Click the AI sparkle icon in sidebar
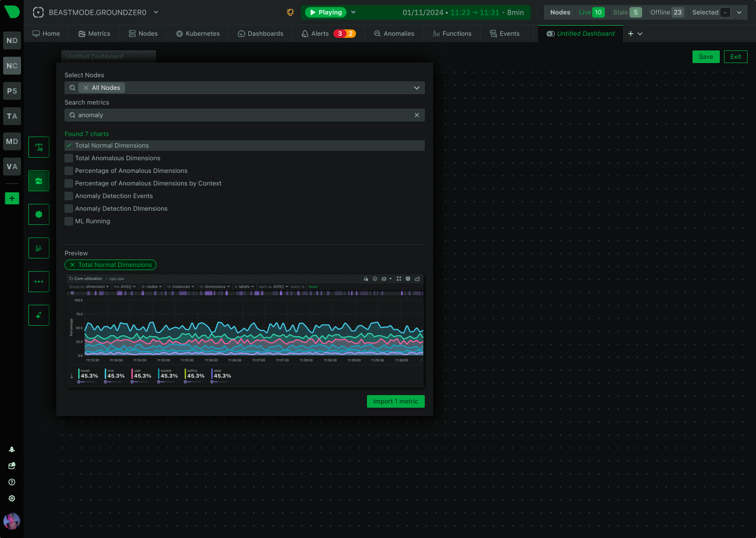756x538 pixels. [x=38, y=315]
